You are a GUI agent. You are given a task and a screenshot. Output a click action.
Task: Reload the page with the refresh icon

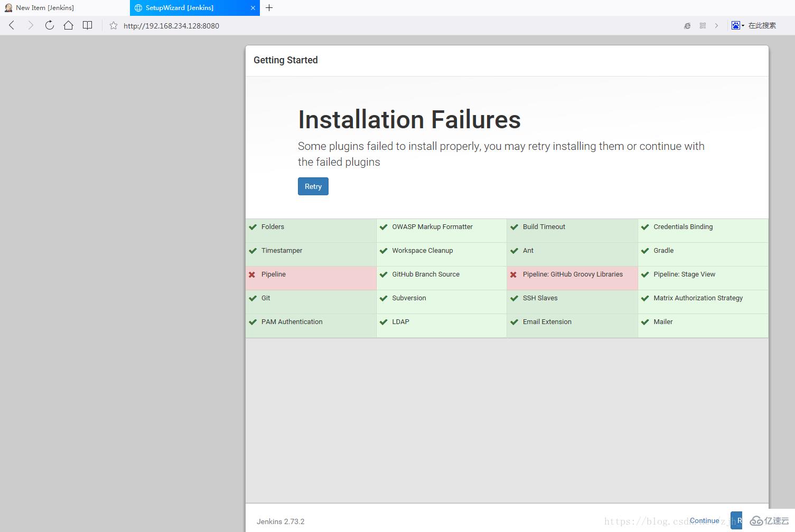point(50,25)
